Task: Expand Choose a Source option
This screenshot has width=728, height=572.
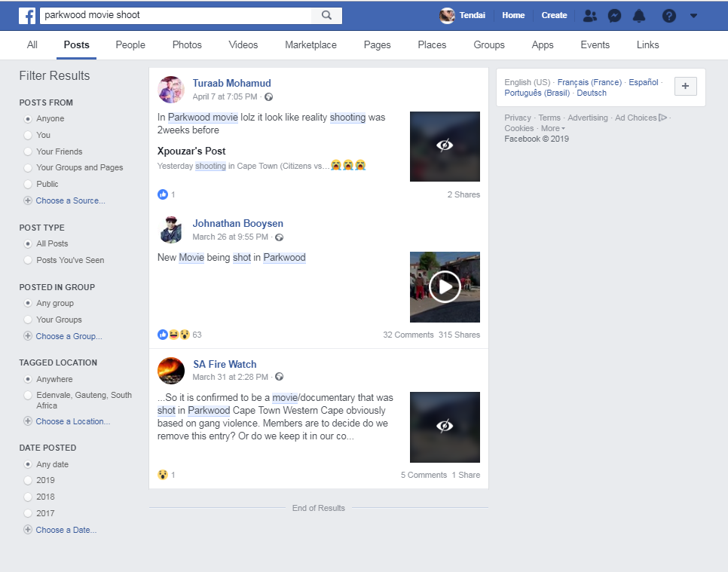Action: [x=65, y=200]
